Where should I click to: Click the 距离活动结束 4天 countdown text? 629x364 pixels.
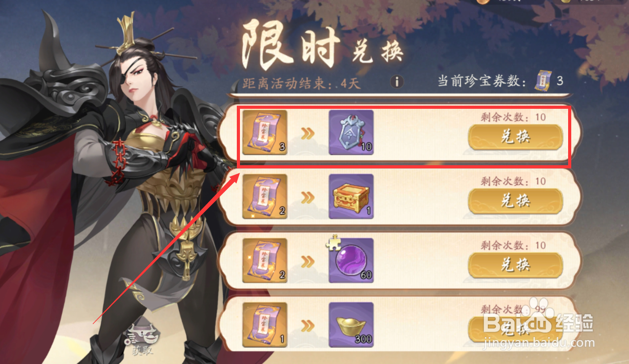pos(302,83)
